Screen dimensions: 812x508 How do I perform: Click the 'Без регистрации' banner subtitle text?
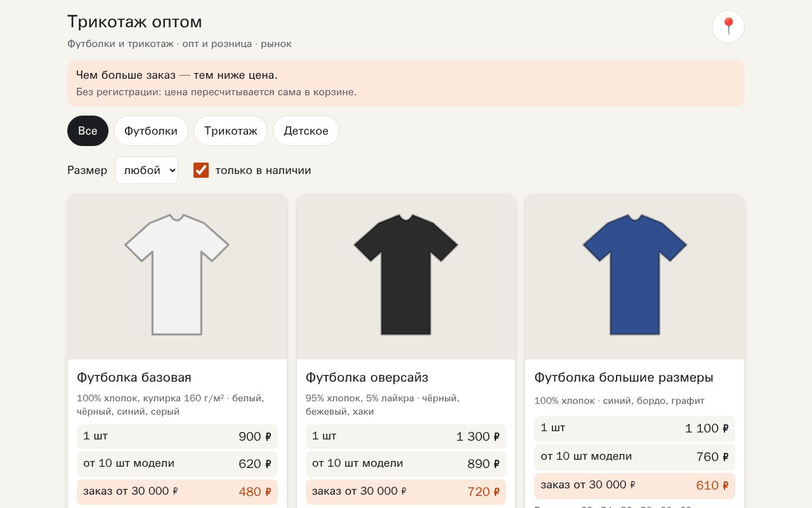click(216, 91)
